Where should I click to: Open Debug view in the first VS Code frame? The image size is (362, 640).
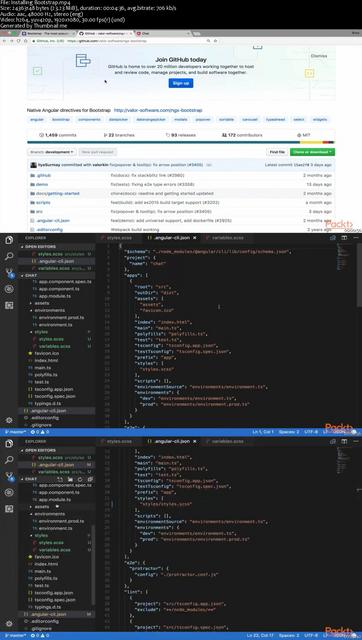pyautogui.click(x=9, y=289)
